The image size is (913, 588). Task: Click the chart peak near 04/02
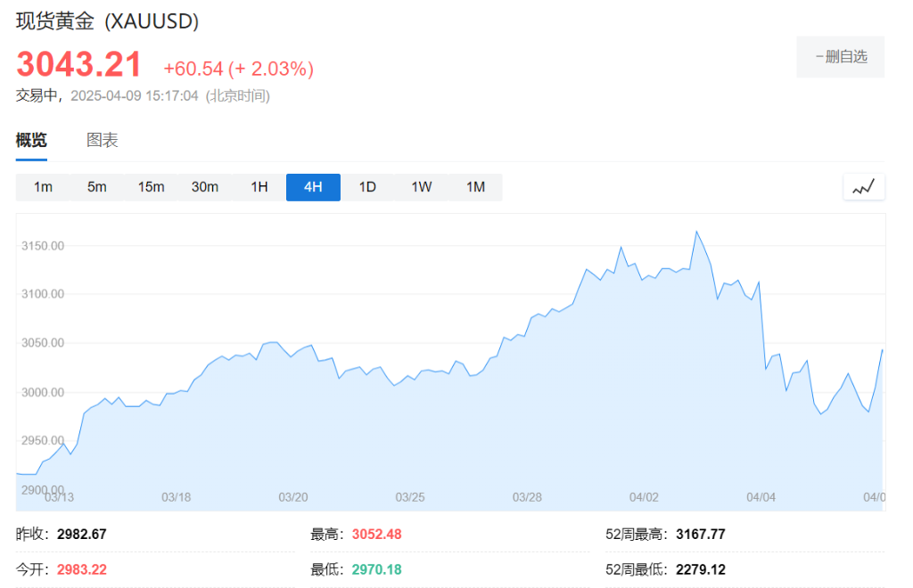click(x=696, y=233)
